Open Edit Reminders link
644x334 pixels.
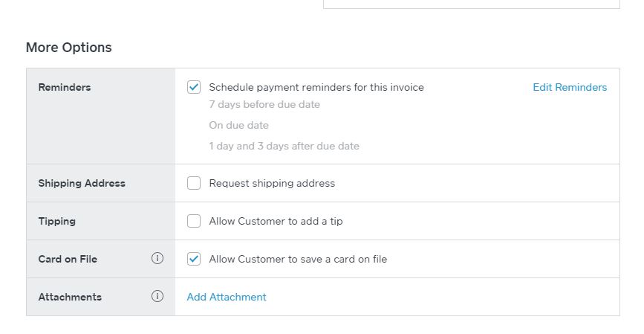click(x=570, y=87)
